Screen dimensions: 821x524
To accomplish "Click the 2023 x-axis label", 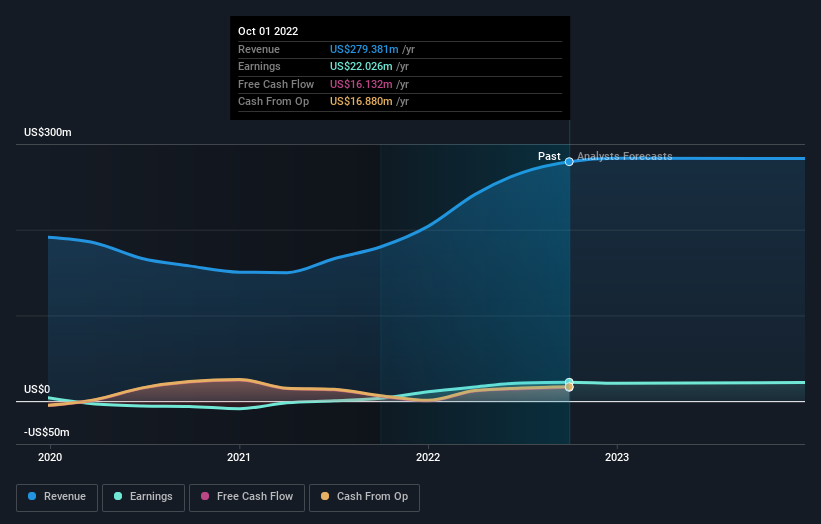I will pyautogui.click(x=617, y=457).
